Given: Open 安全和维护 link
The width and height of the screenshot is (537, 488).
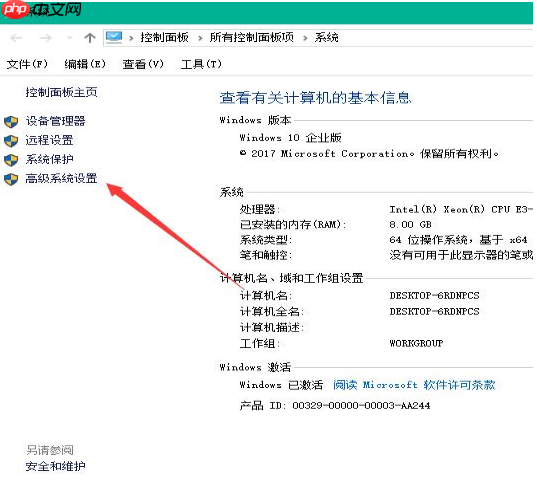Looking at the screenshot, I should 55,466.
